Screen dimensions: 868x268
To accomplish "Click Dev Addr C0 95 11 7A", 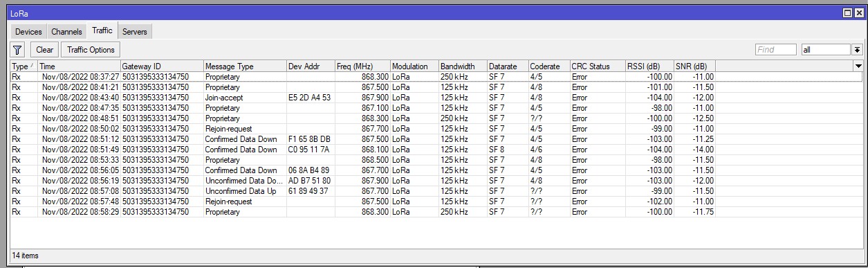I will tap(309, 150).
